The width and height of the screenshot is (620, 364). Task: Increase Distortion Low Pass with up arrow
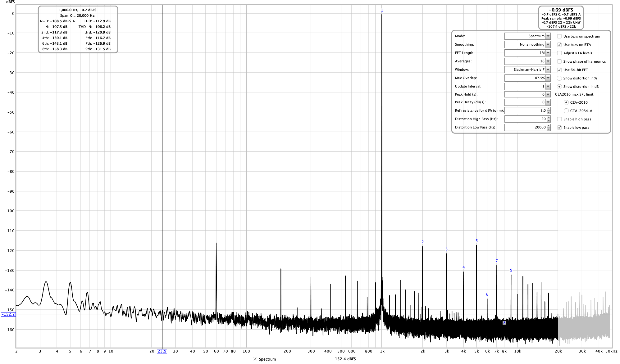tap(549, 126)
